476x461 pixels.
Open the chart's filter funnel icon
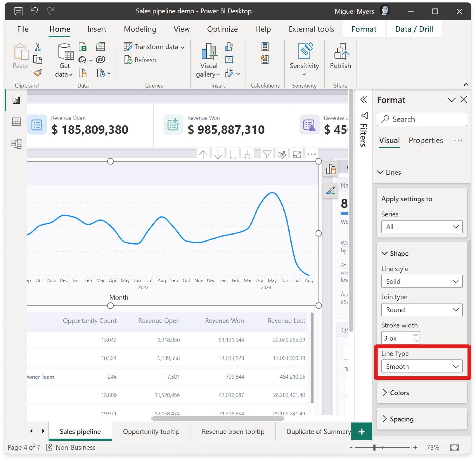click(x=267, y=154)
